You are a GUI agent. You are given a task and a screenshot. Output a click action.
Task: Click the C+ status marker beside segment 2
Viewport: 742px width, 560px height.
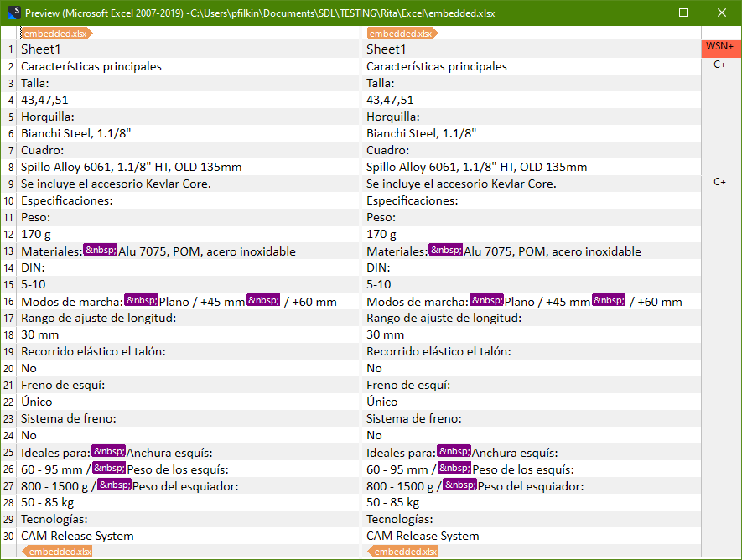pos(719,65)
